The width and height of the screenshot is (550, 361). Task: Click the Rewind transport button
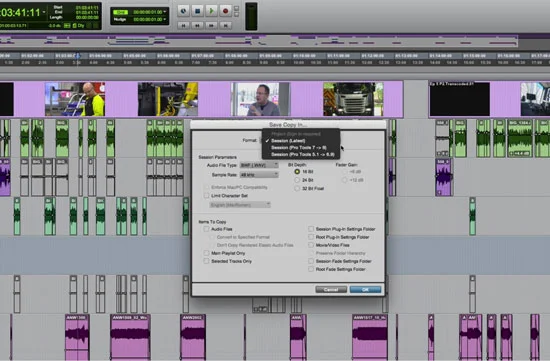(x=197, y=25)
